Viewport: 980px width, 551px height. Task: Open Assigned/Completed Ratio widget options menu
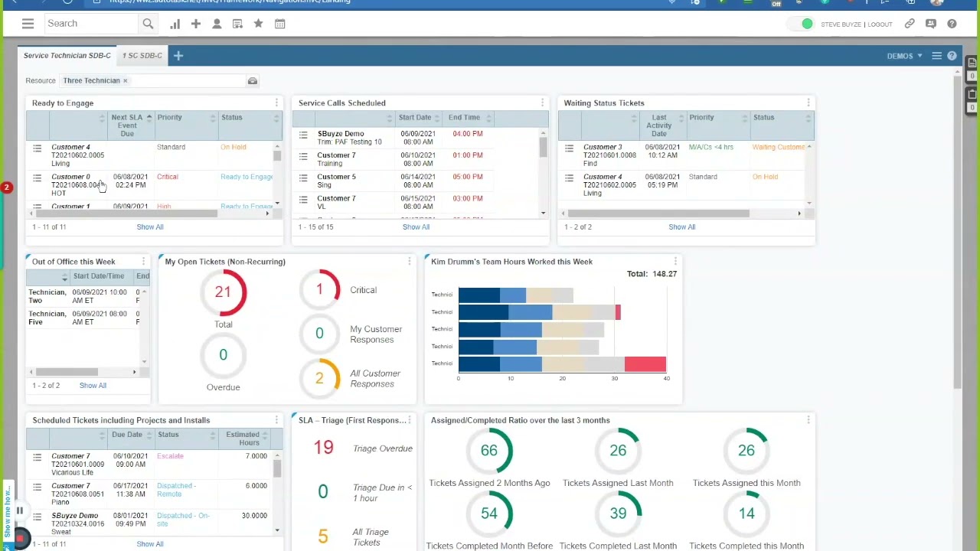point(808,420)
